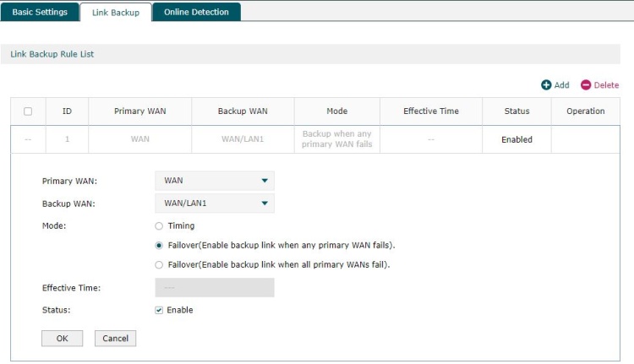The height and width of the screenshot is (364, 634).
Task: Click the Enabled status in rule row
Action: [x=516, y=139]
